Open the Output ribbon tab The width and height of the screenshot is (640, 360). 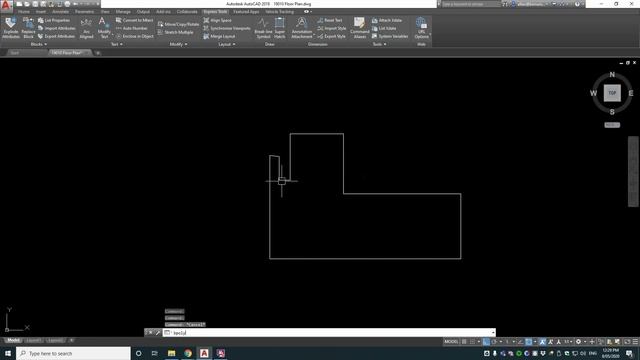pyautogui.click(x=143, y=12)
